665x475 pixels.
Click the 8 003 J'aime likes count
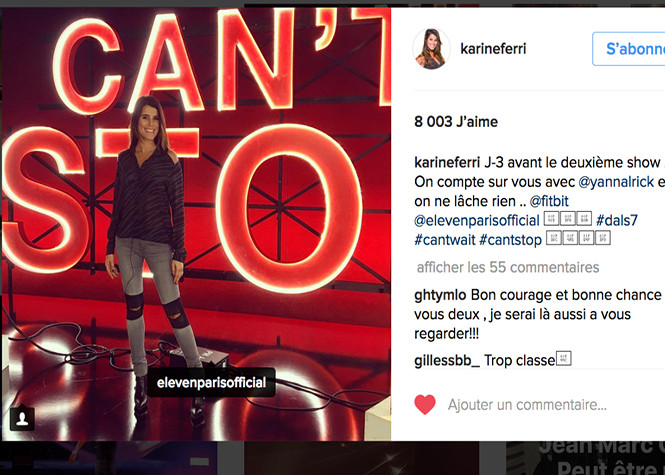456,122
